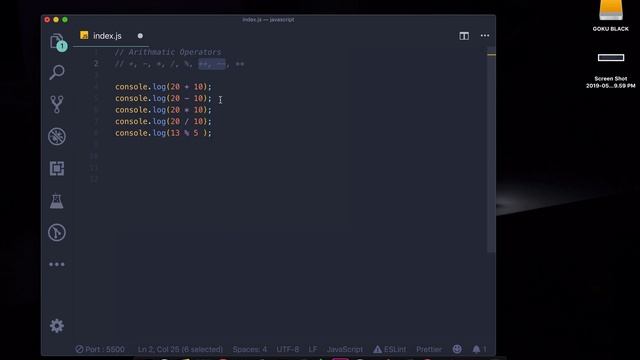Click the line console.log(13 % 5 );
Image resolution: width=640 pixels, height=360 pixels.
pyautogui.click(x=163, y=133)
